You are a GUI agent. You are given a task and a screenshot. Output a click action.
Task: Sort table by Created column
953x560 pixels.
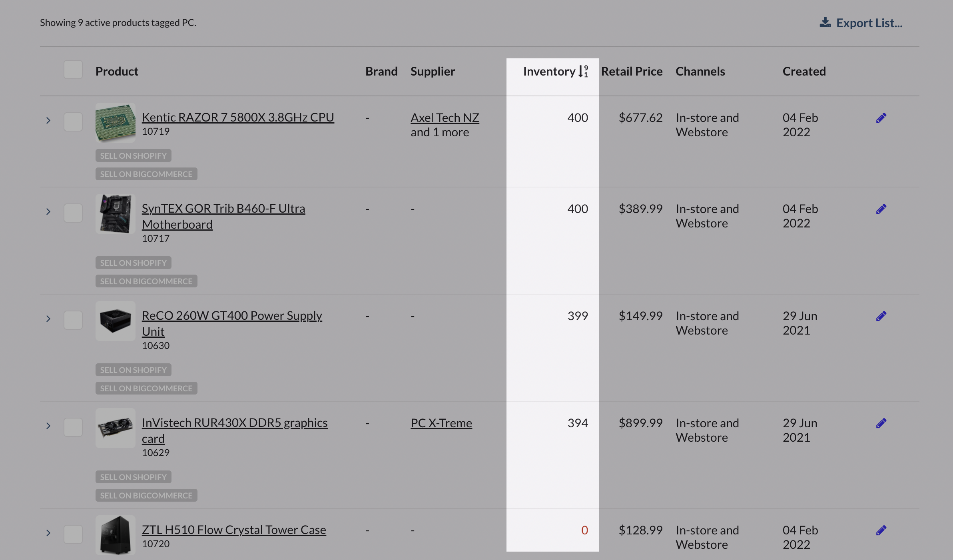(x=804, y=71)
